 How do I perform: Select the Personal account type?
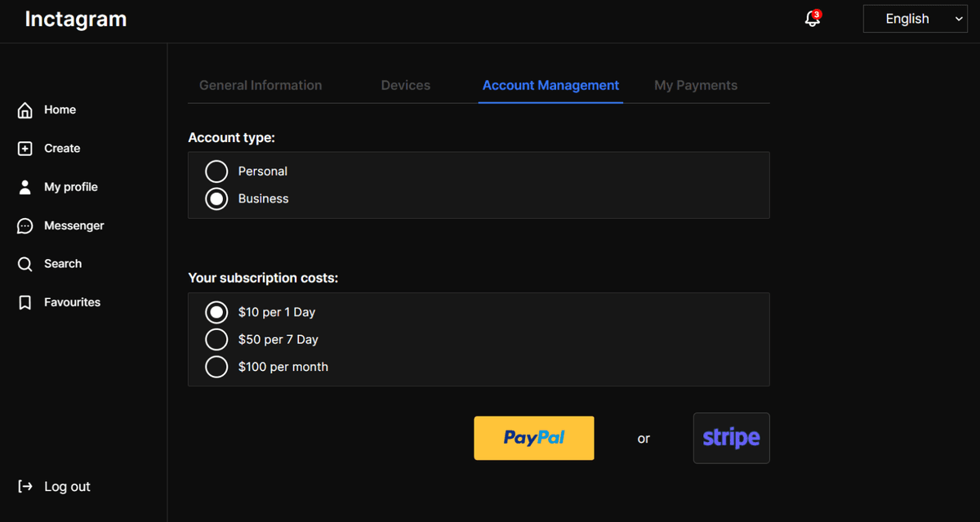tap(216, 172)
